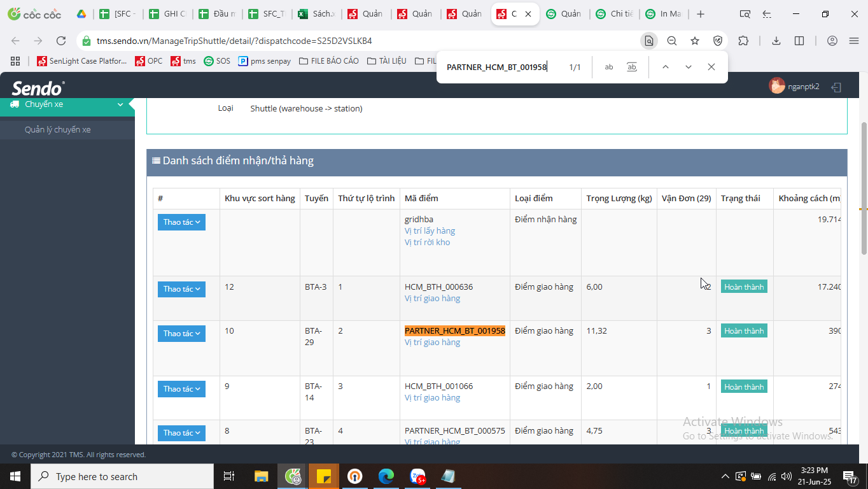
Task: Open a new browser tab
Action: pos(701,14)
